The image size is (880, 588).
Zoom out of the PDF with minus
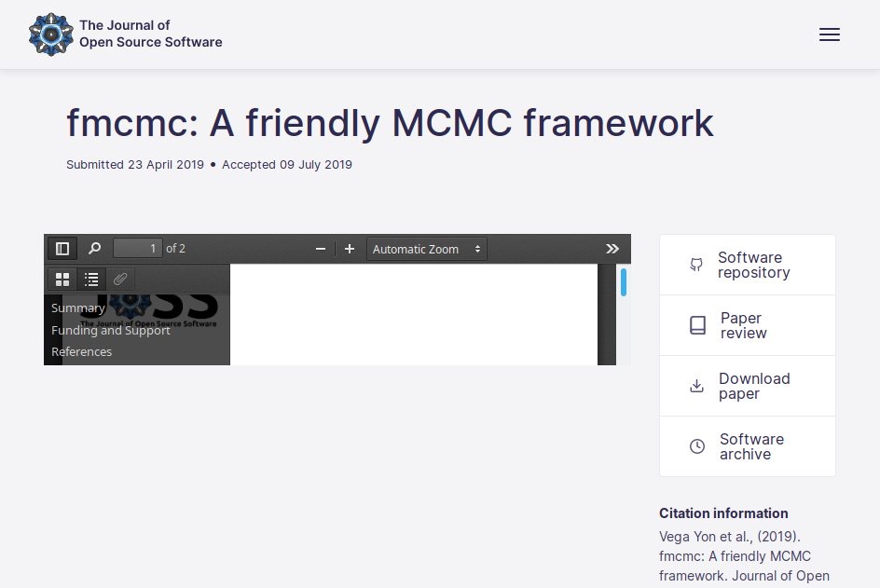click(x=321, y=249)
